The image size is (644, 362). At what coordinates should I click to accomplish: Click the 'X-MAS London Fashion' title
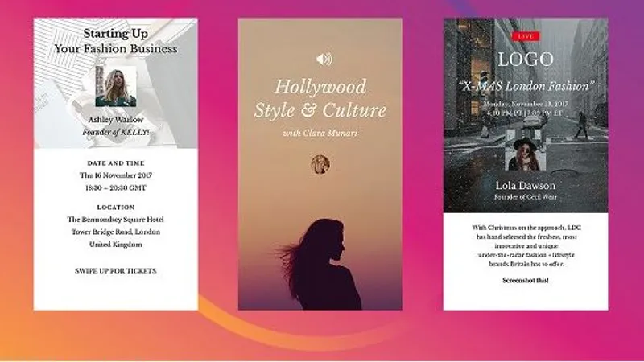(526, 86)
